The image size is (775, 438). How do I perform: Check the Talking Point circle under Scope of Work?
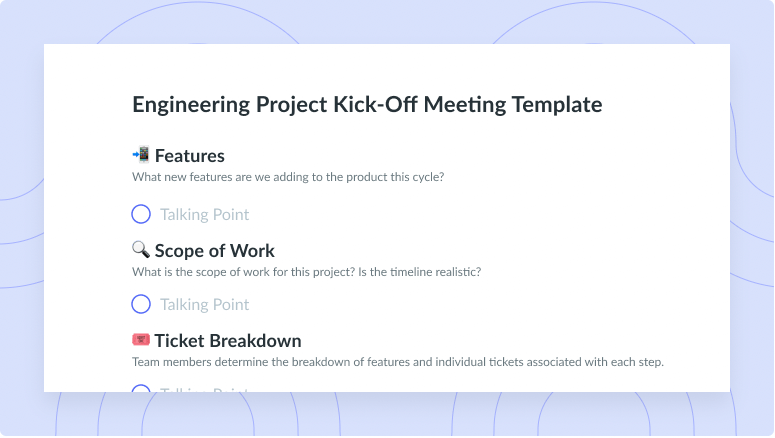[x=141, y=304]
